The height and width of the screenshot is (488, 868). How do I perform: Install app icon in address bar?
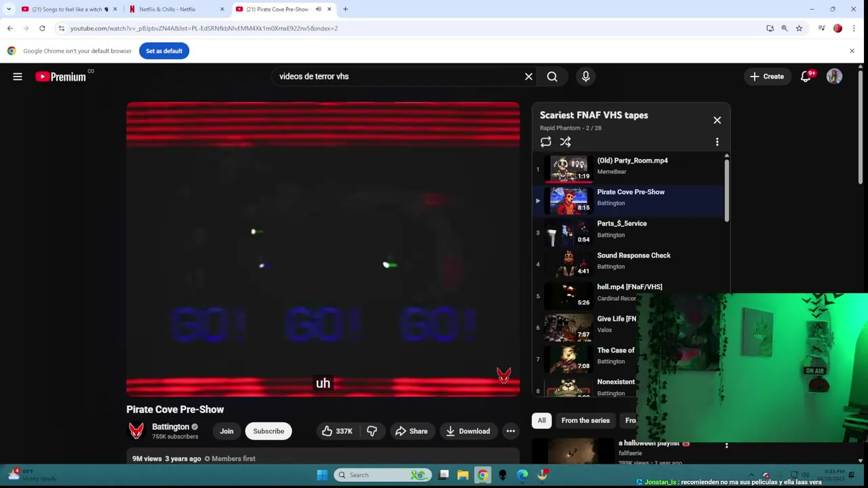(x=770, y=28)
